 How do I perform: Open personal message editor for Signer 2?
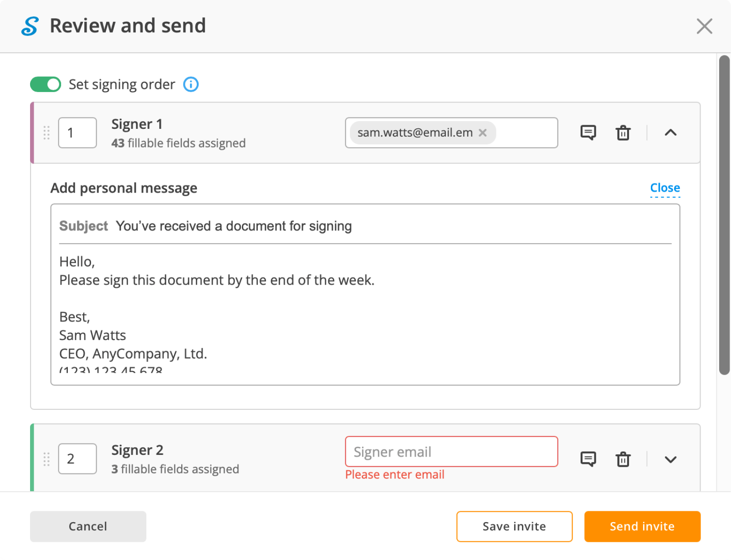588,459
